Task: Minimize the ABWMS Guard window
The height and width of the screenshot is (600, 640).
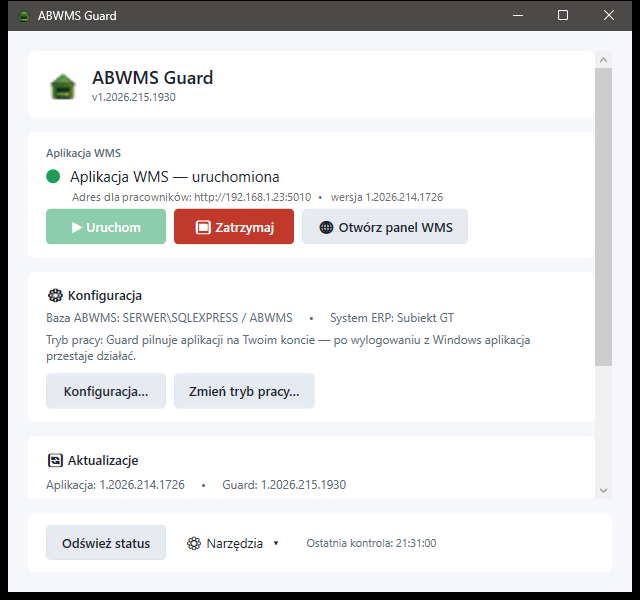Action: pos(518,16)
